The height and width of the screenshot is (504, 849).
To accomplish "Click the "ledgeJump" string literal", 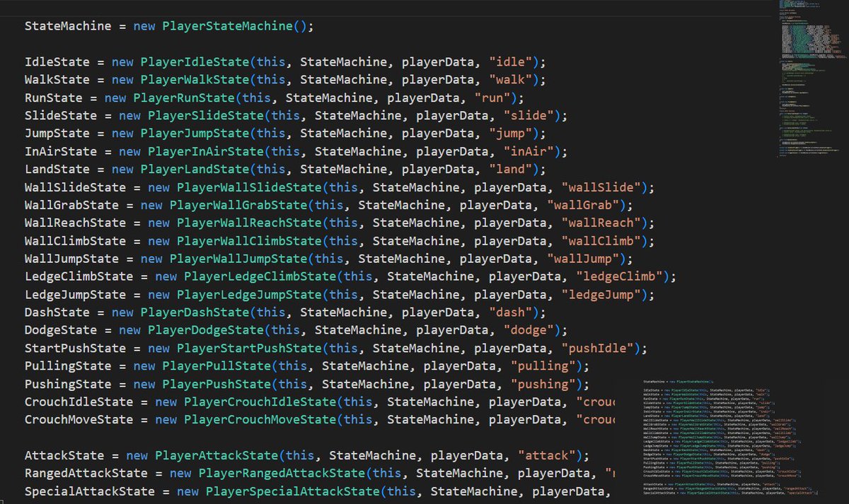I will (x=601, y=294).
